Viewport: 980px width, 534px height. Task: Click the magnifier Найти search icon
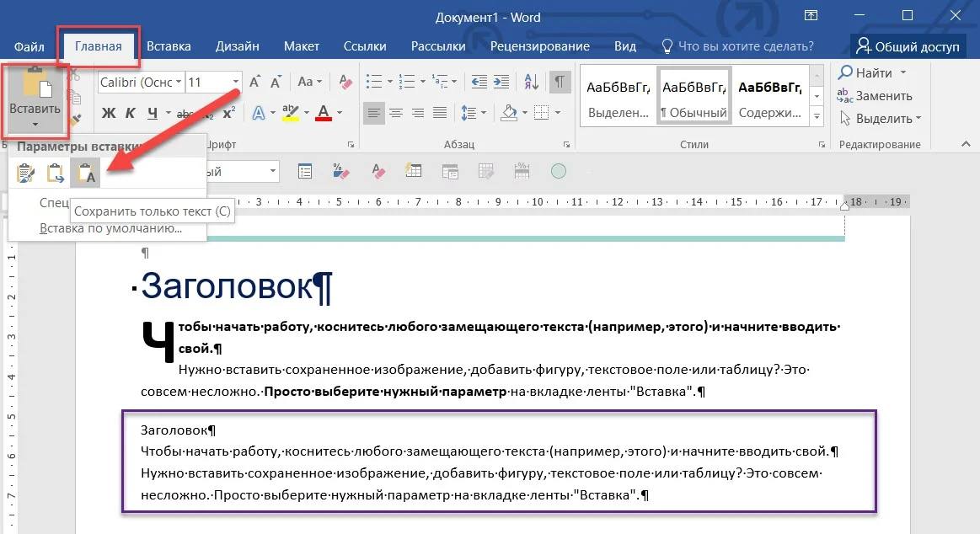[x=845, y=72]
